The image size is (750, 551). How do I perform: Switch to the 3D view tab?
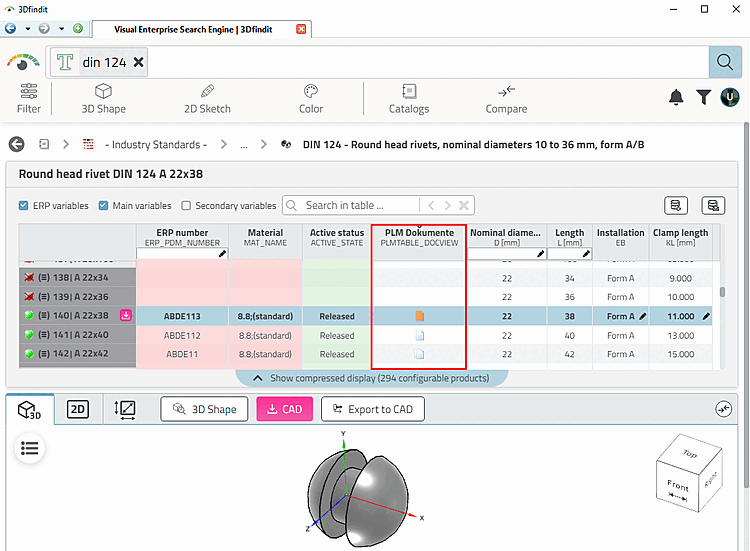30,409
